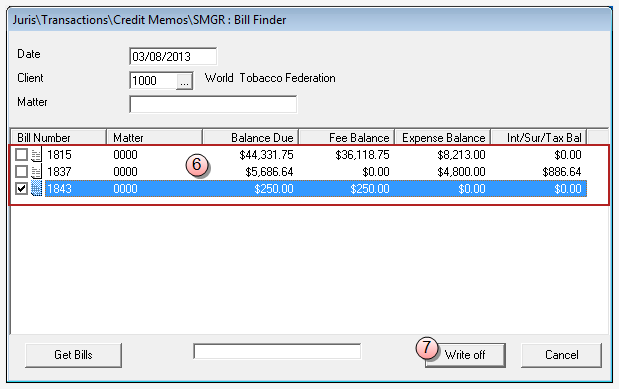The image size is (619, 389).
Task: Click the World Tobacco Federation client name
Action: coord(270,78)
